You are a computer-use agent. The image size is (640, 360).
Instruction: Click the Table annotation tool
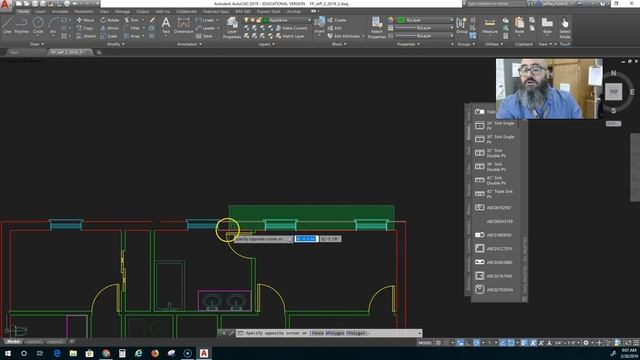click(204, 36)
